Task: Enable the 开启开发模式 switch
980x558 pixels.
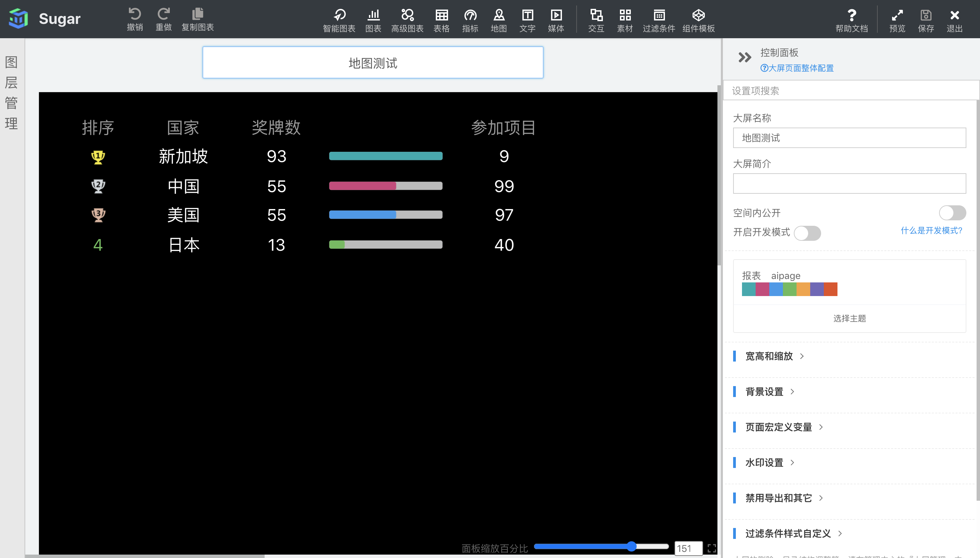Action: pyautogui.click(x=807, y=233)
